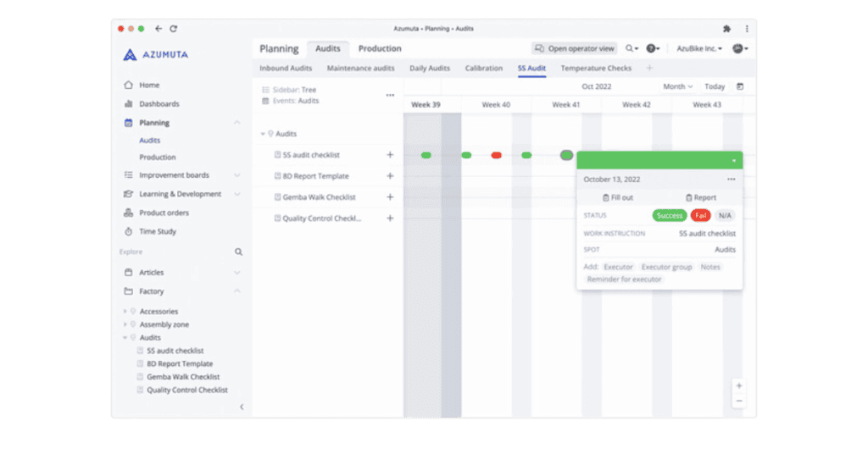Open the Daily Audits tab
This screenshot has width=868, height=454.
(430, 68)
